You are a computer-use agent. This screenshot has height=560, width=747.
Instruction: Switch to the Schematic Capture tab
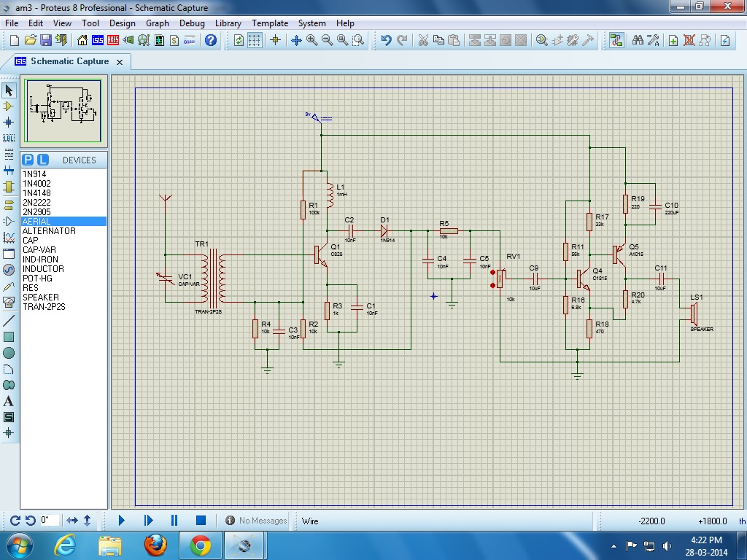[69, 61]
